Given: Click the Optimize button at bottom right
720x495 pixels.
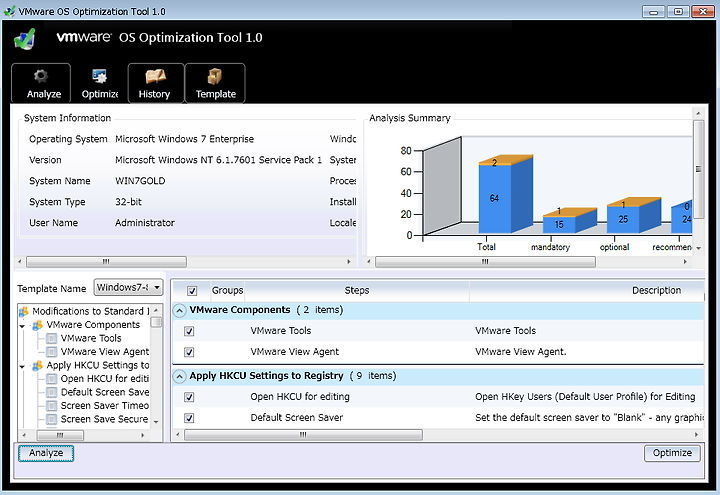Looking at the screenshot, I should [672, 453].
